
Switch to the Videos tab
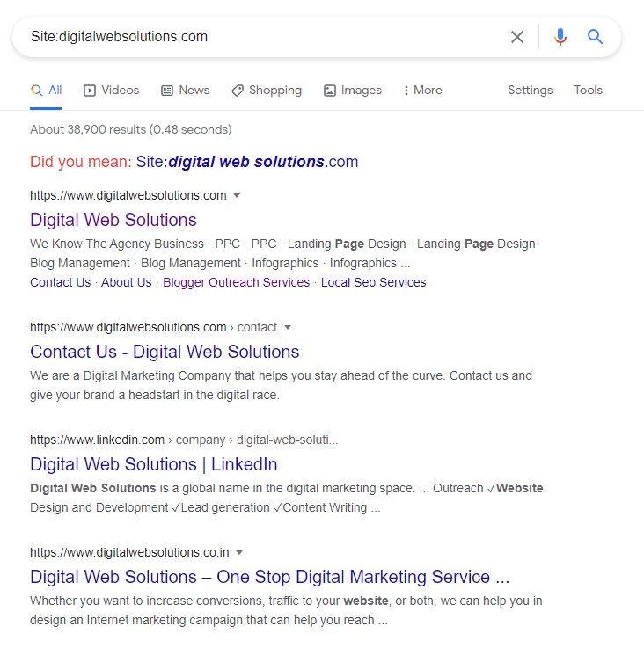[x=111, y=90]
